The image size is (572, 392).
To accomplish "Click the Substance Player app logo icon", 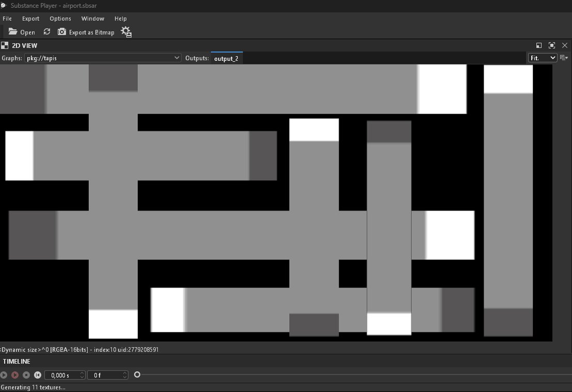I will point(4,6).
